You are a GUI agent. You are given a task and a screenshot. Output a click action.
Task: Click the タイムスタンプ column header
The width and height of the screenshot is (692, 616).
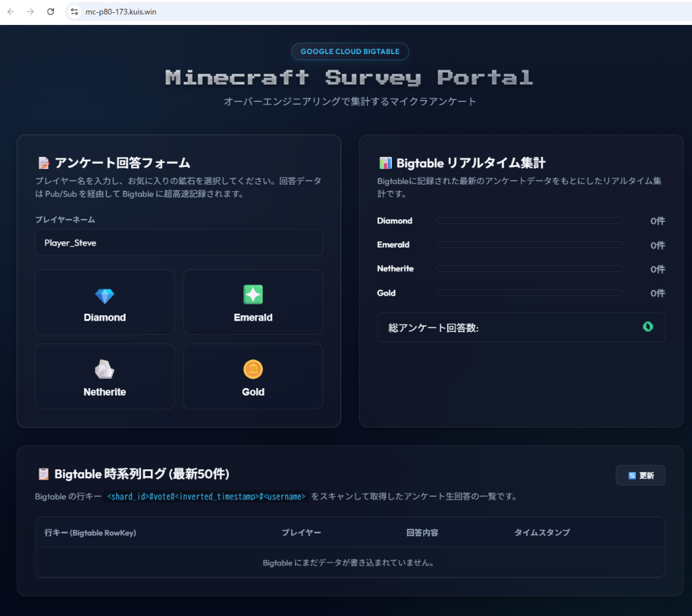coord(542,533)
